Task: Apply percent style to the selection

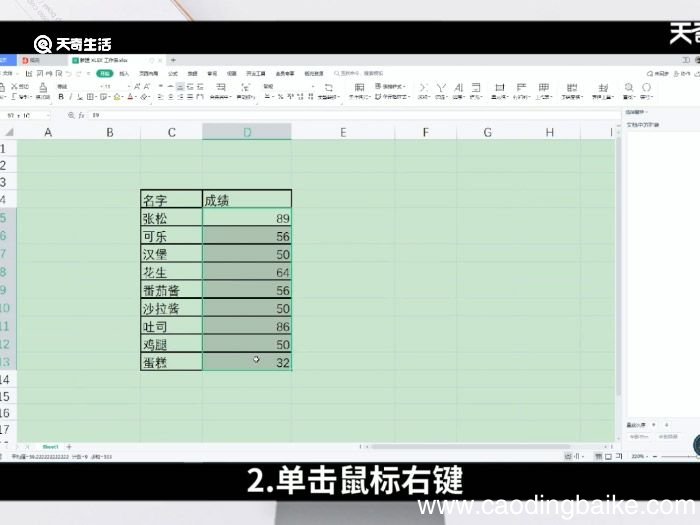Action: click(280, 96)
